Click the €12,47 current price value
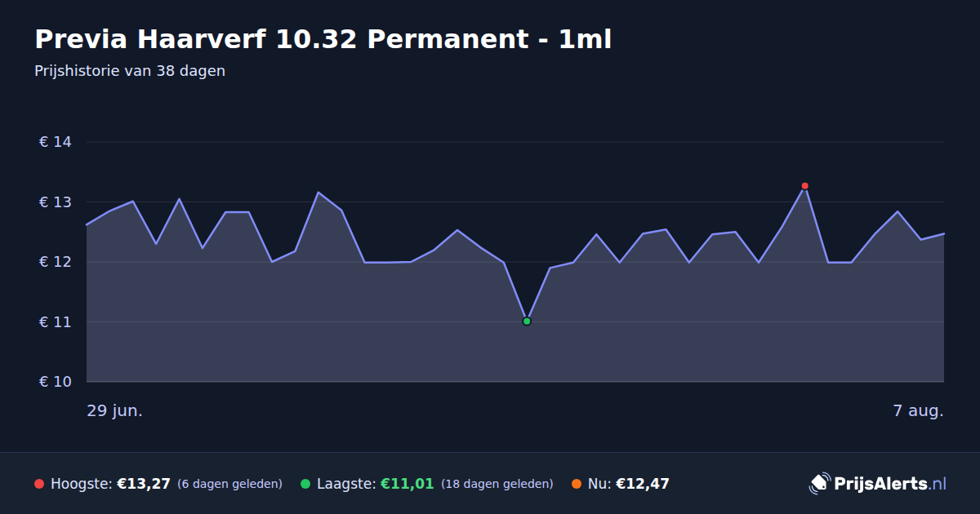980x514 pixels. tap(643, 484)
